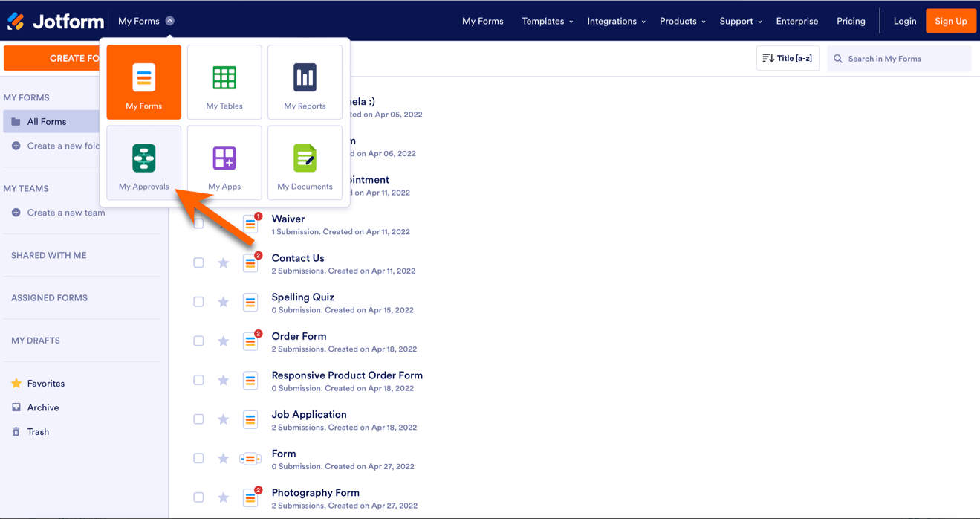The height and width of the screenshot is (519, 980).
Task: Click plus icon beside Create a new folder
Action: [x=16, y=146]
